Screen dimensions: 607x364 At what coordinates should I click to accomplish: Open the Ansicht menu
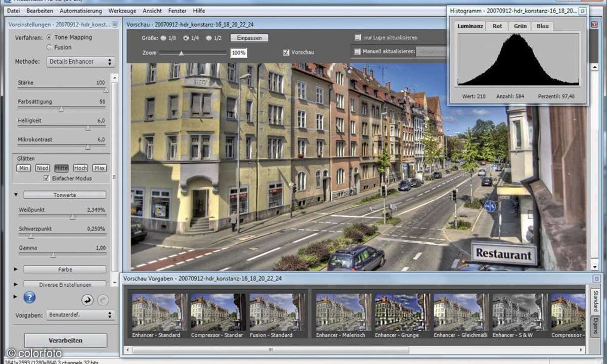(152, 11)
